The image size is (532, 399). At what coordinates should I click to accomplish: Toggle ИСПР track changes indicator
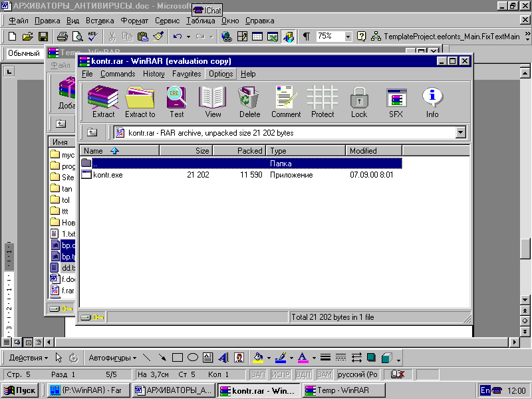tap(280, 374)
